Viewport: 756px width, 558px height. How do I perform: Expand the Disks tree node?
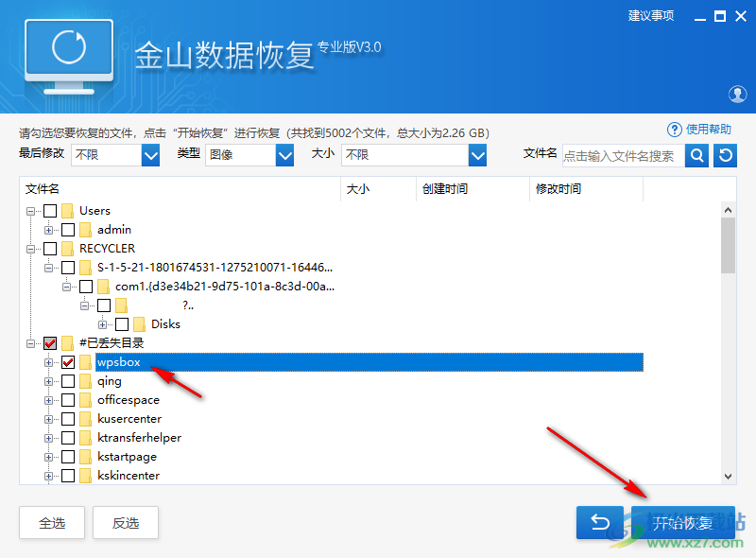103,324
